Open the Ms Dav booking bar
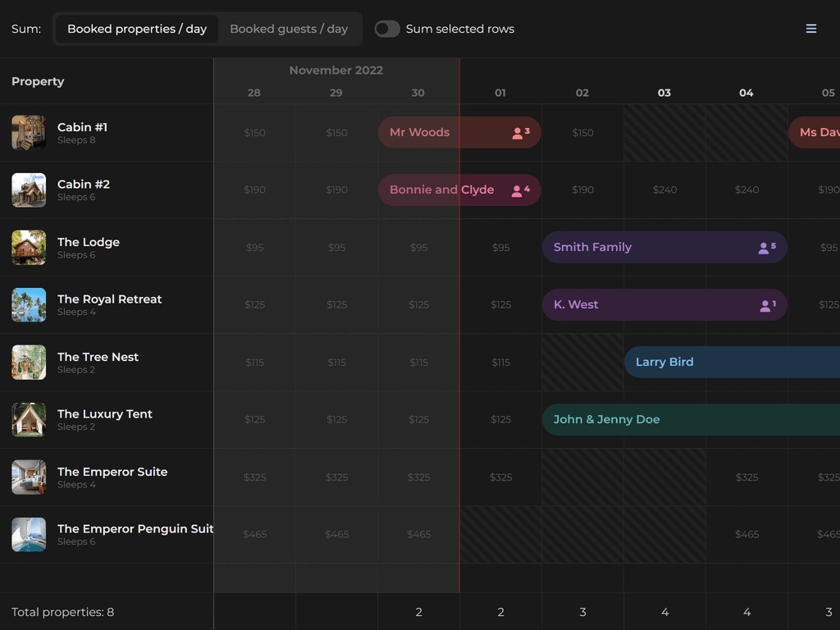Screen dimensions: 840x630 (x=815, y=132)
